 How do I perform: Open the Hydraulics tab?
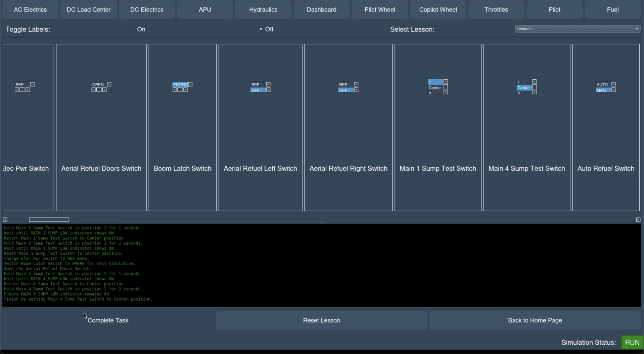coord(263,10)
